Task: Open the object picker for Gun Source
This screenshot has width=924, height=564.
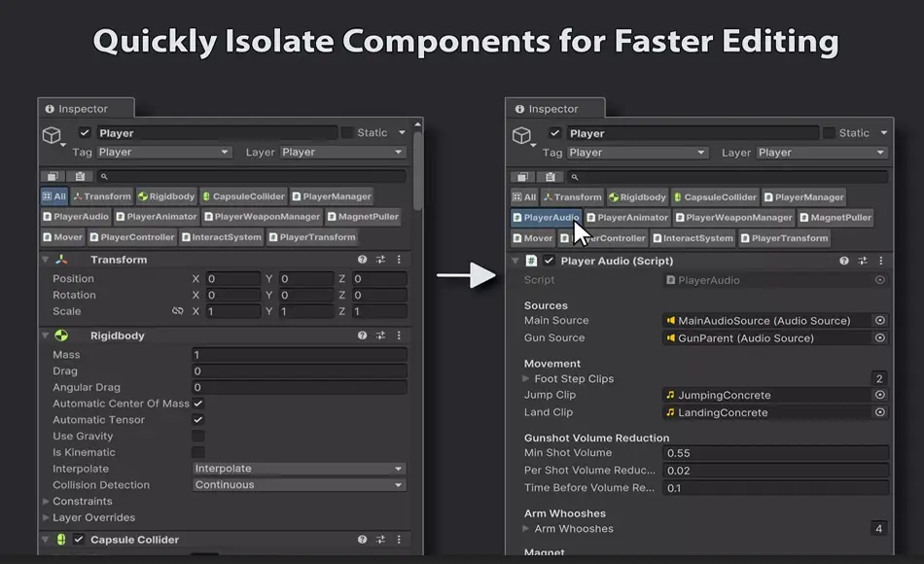Action: 880,338
